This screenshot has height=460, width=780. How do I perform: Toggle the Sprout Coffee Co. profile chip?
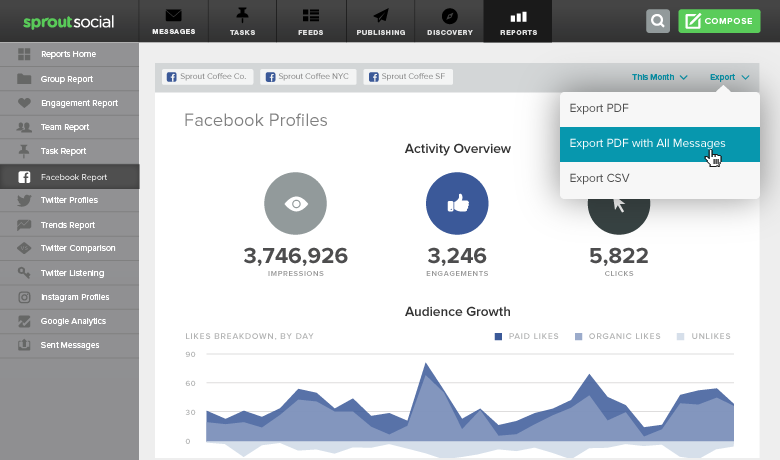[207, 77]
